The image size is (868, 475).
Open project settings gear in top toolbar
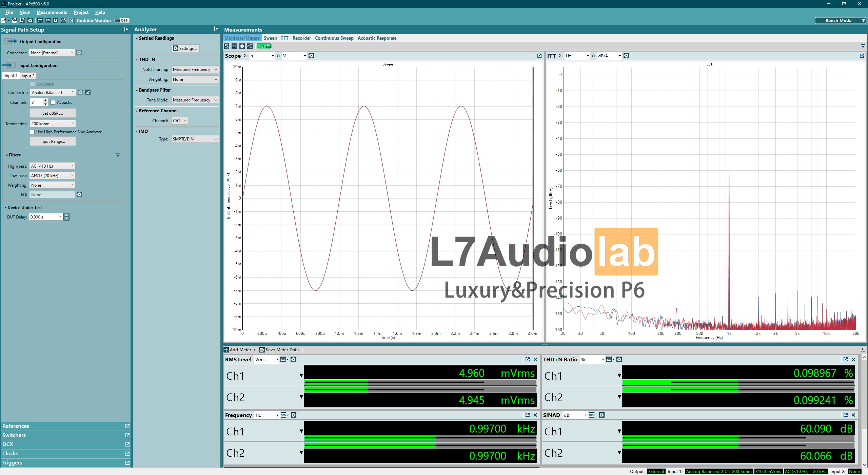point(30,20)
